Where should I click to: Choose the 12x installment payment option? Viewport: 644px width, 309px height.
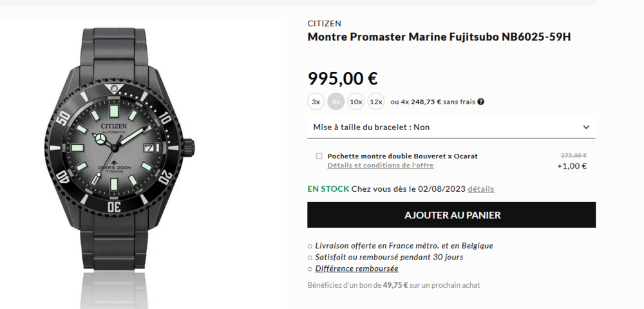(376, 102)
